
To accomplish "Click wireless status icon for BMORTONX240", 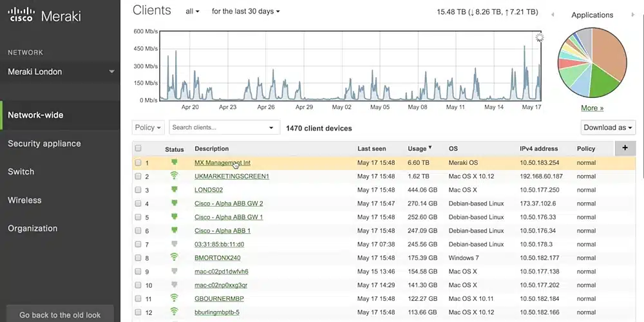I will coord(175,258).
